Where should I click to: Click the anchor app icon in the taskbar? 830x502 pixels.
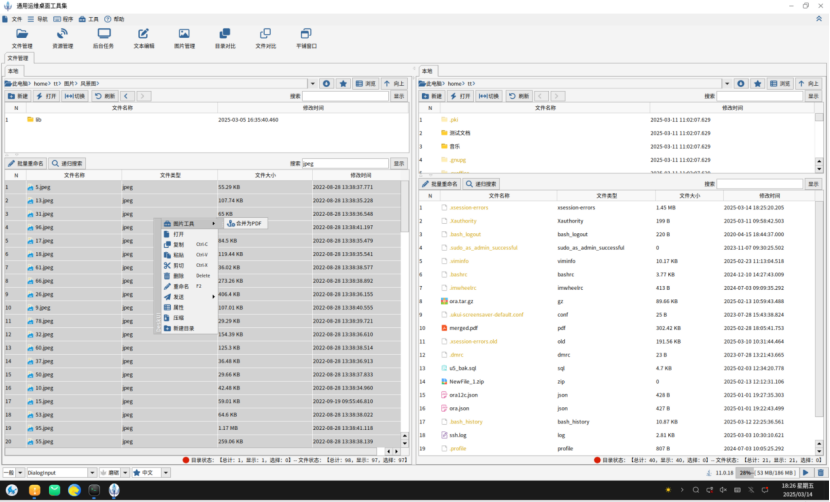coord(114,490)
